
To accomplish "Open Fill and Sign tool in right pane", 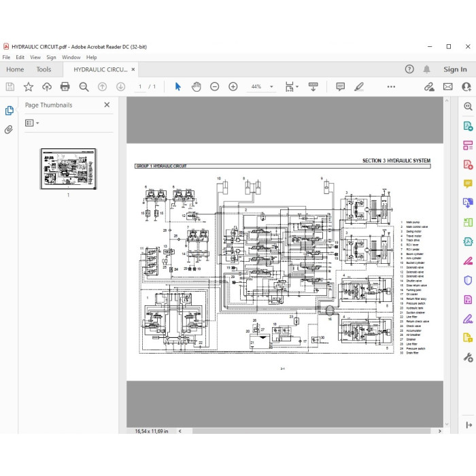I will (x=468, y=319).
